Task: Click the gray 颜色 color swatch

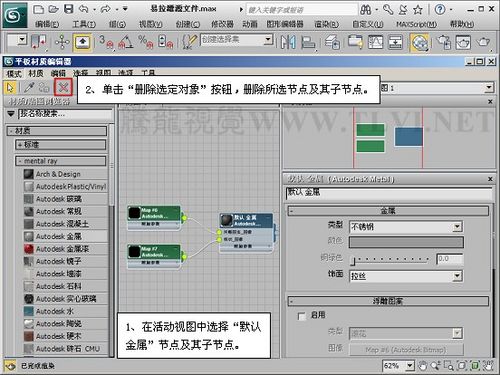Action: (406, 242)
